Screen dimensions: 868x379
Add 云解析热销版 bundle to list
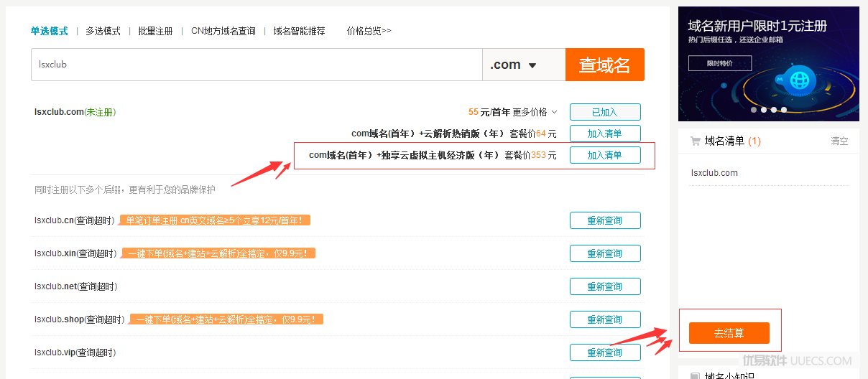[x=605, y=134]
